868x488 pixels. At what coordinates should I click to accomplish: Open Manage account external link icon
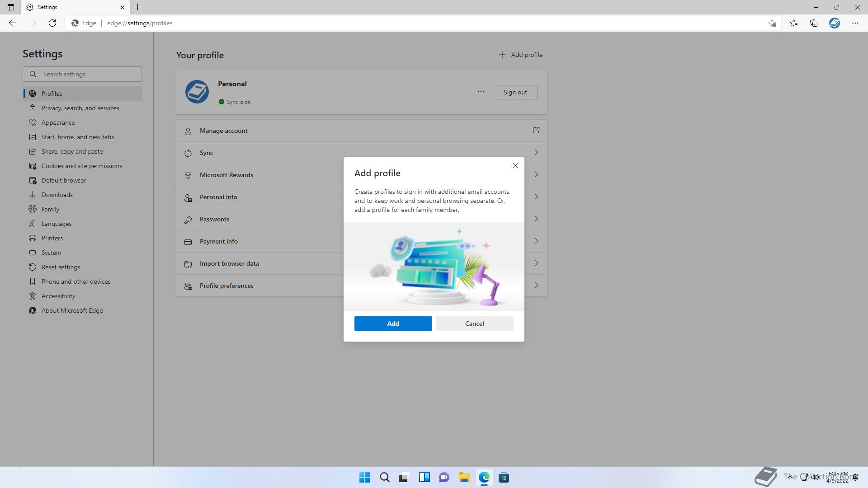536,131
